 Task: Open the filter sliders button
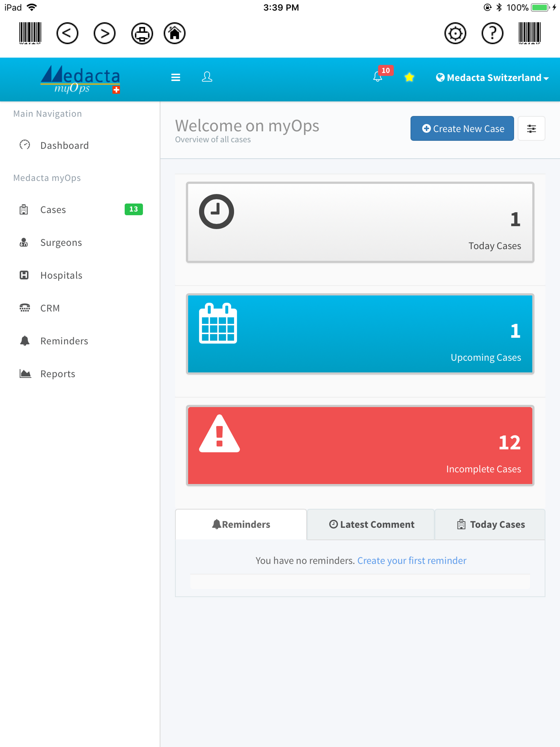tap(531, 129)
